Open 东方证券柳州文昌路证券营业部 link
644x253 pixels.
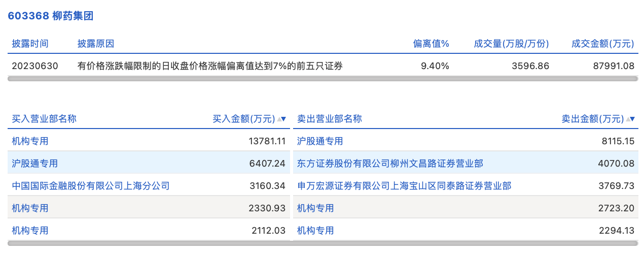click(x=390, y=163)
